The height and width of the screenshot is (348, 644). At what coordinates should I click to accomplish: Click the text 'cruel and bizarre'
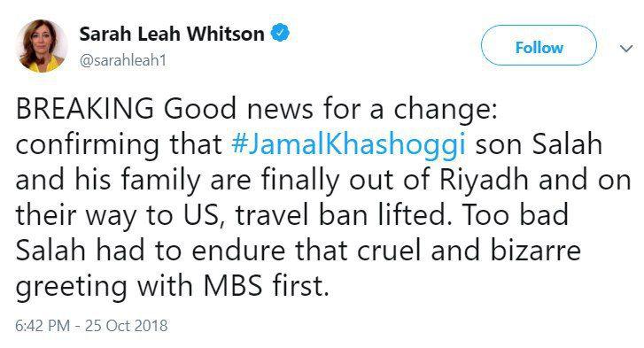click(469, 251)
